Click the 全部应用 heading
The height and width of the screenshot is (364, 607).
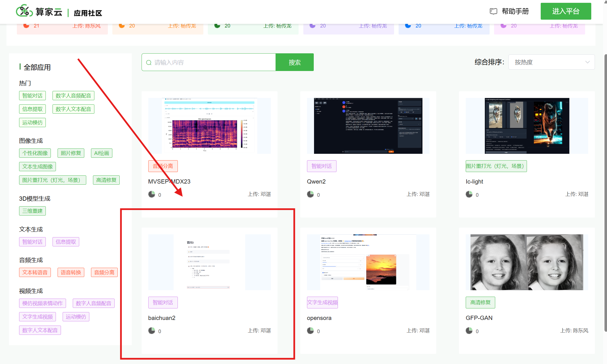coord(37,67)
